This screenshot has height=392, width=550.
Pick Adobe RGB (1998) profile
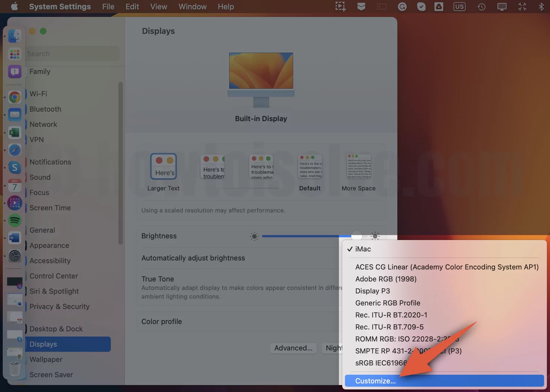click(386, 279)
